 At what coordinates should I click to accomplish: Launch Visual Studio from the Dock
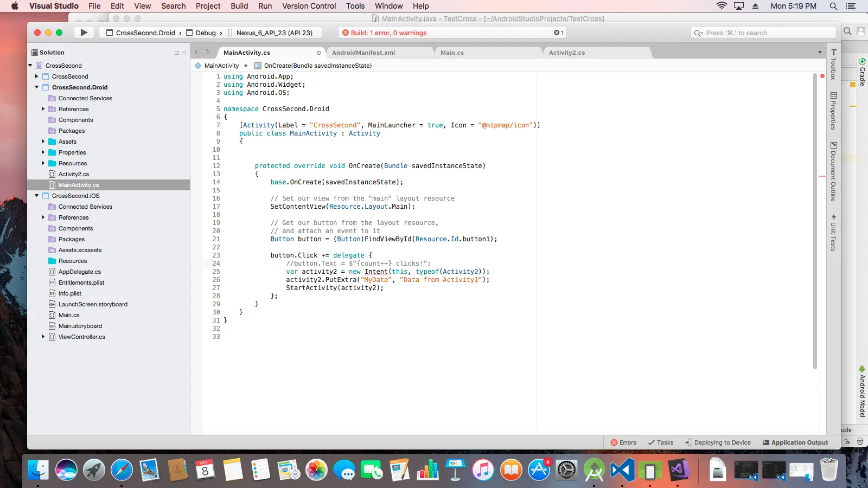pos(678,470)
